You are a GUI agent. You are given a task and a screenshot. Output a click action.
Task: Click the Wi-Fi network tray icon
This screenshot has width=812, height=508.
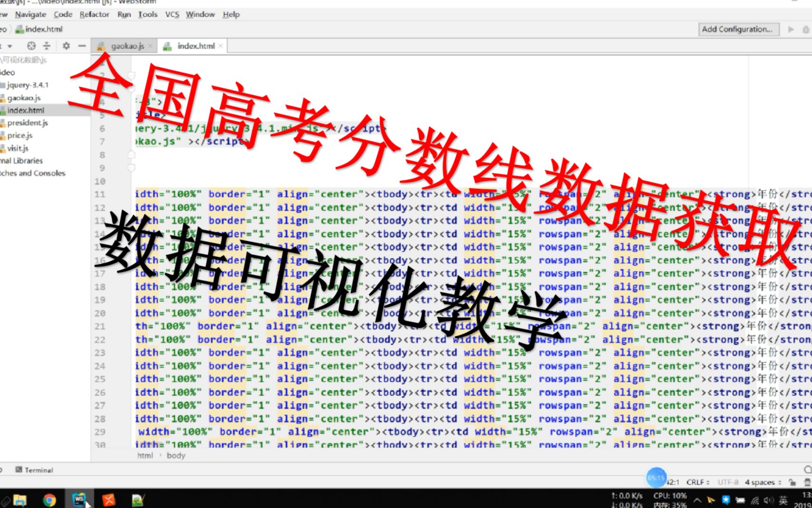755,500
